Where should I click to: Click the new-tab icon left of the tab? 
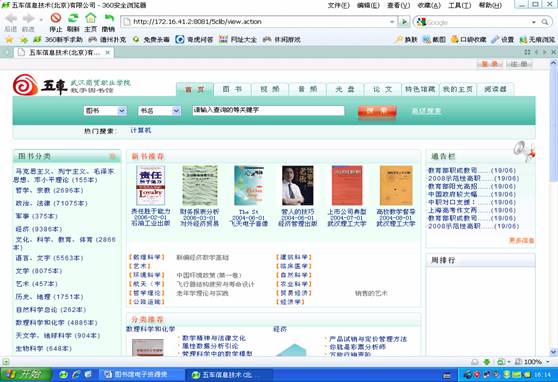click(6, 53)
